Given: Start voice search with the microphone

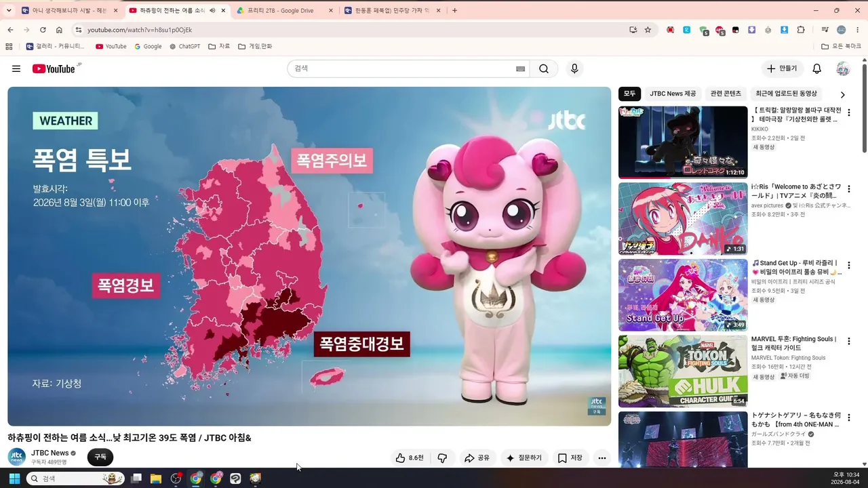Looking at the screenshot, I should click(574, 68).
